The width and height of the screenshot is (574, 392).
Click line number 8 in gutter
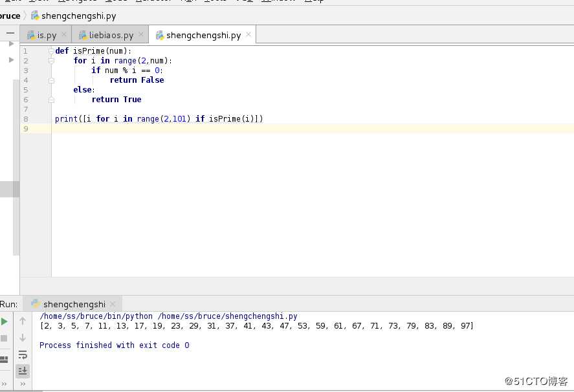point(26,119)
